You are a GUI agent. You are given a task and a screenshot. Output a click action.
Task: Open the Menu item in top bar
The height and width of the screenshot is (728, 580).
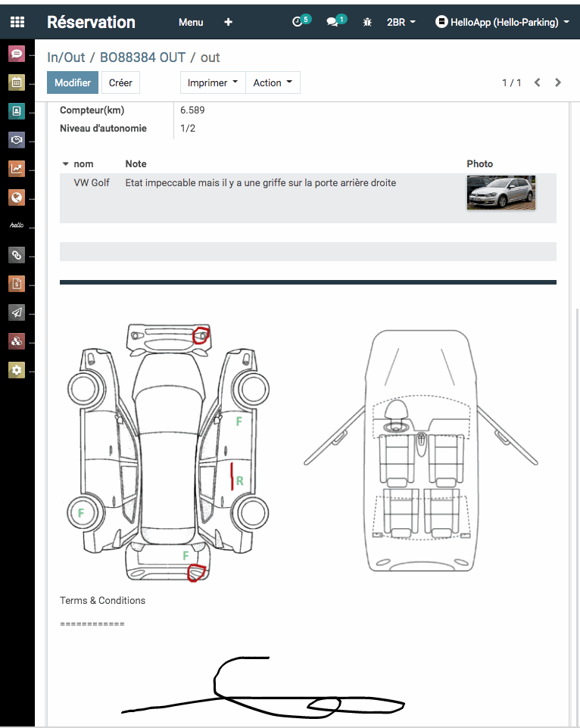(191, 22)
